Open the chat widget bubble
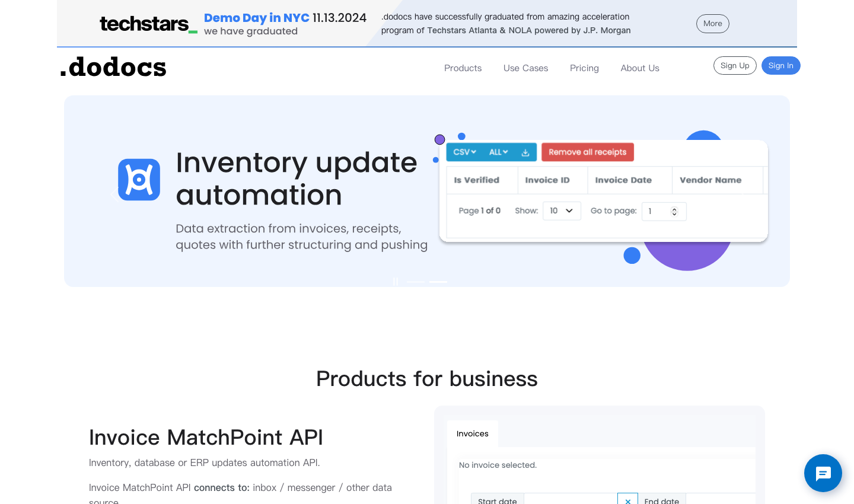This screenshot has height=504, width=854. tap(823, 473)
